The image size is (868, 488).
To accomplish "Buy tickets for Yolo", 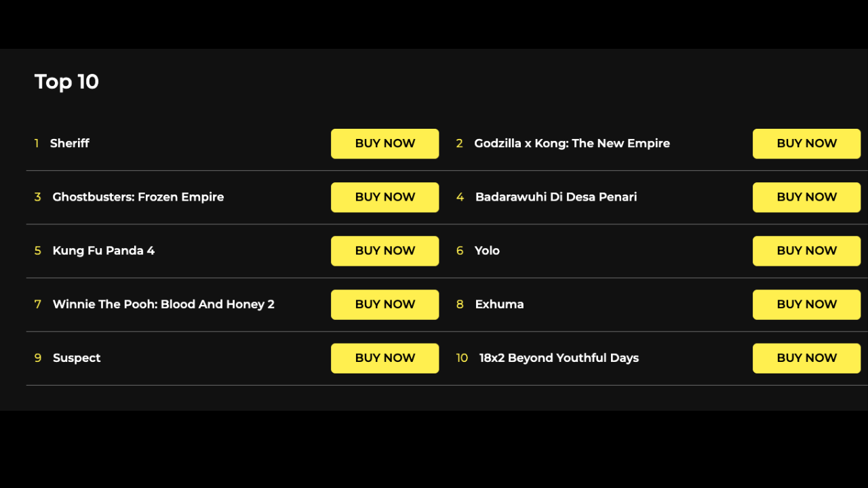I will 806,251.
